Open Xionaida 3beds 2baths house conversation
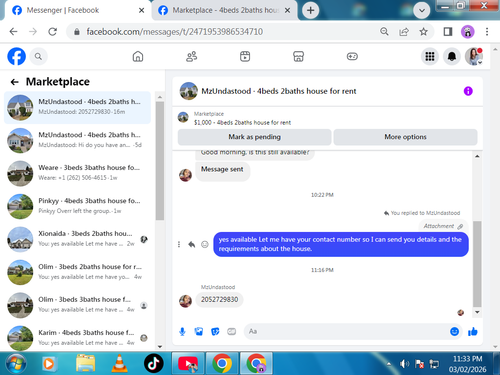The height and width of the screenshot is (375, 500). [x=77, y=239]
